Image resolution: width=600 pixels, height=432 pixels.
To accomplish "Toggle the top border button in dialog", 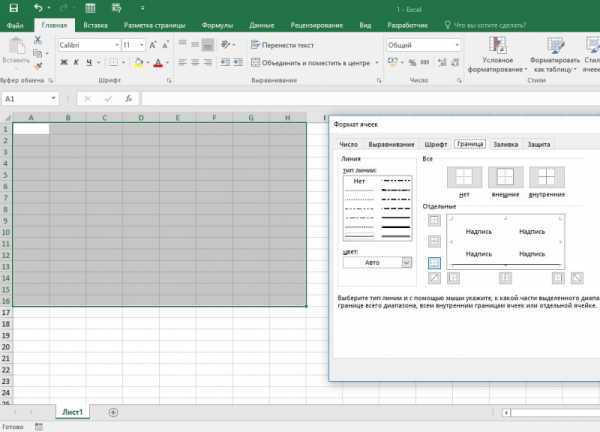I will tap(434, 220).
